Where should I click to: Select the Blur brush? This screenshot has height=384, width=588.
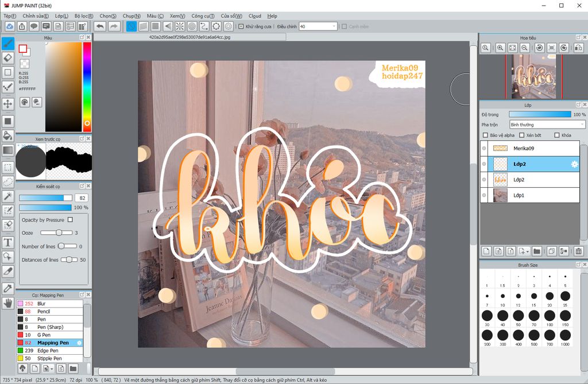tap(50, 304)
